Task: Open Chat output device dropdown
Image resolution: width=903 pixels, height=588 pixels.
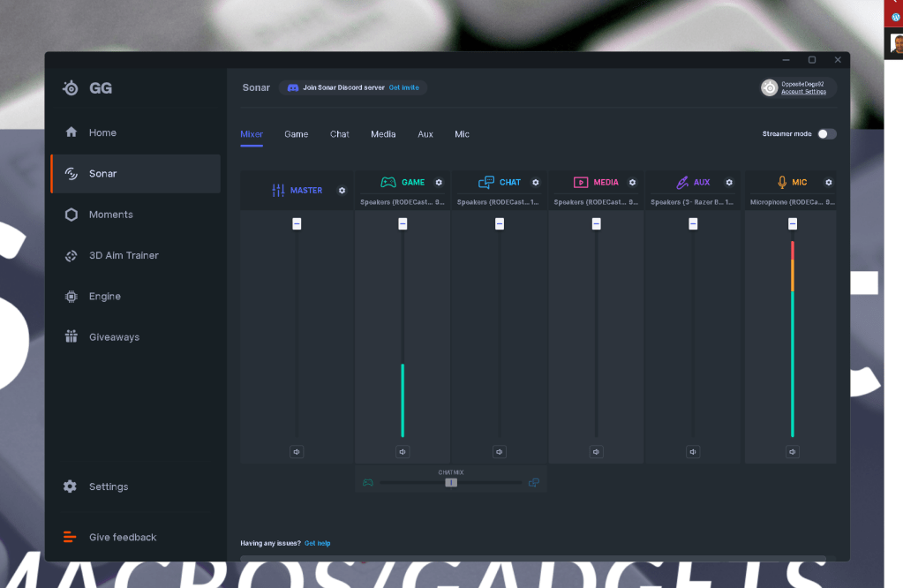Action: pyautogui.click(x=498, y=202)
